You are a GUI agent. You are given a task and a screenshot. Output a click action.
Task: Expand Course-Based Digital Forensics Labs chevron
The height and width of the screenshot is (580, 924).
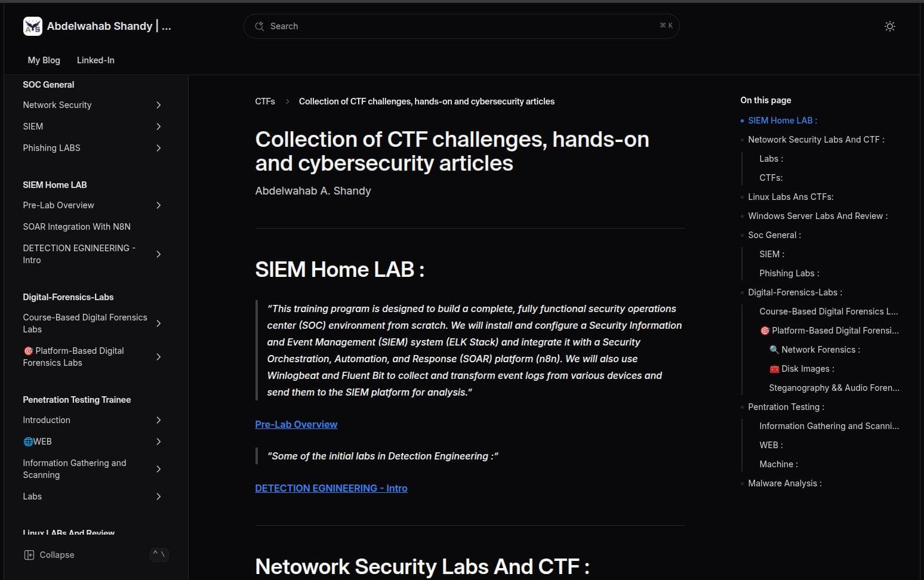pos(158,323)
